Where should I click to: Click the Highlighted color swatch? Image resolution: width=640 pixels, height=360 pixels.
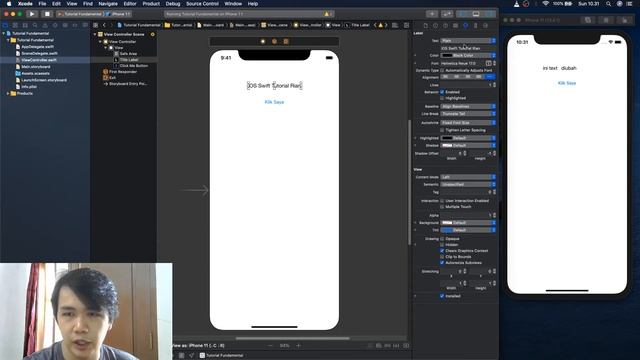point(447,138)
